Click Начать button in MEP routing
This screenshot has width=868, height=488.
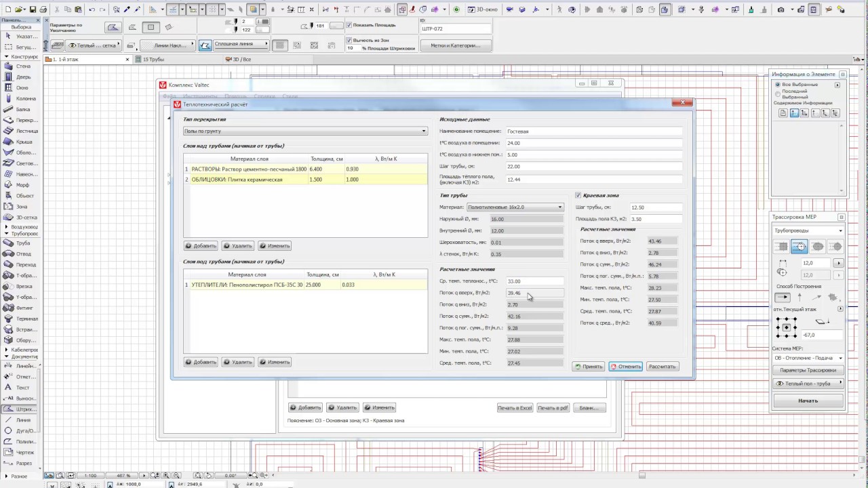coord(808,401)
